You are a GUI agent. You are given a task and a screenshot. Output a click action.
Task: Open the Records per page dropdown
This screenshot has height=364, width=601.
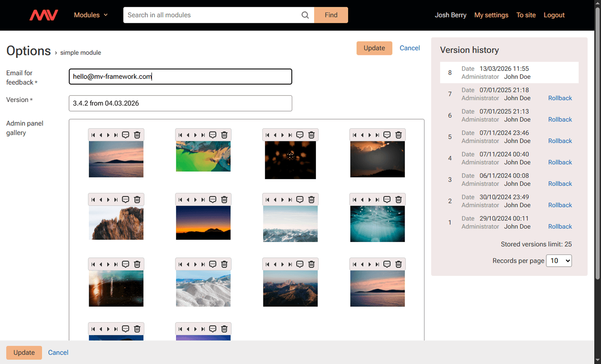(x=559, y=261)
